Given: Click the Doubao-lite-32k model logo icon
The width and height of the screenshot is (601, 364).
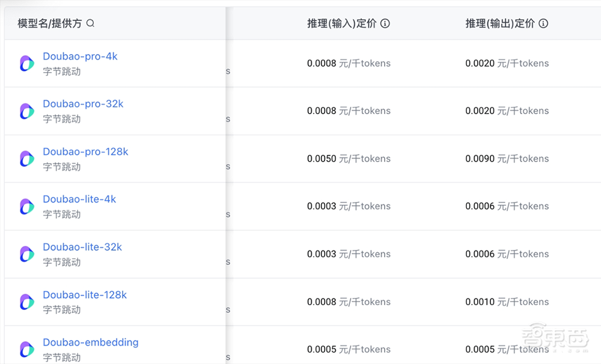Looking at the screenshot, I should click(26, 254).
